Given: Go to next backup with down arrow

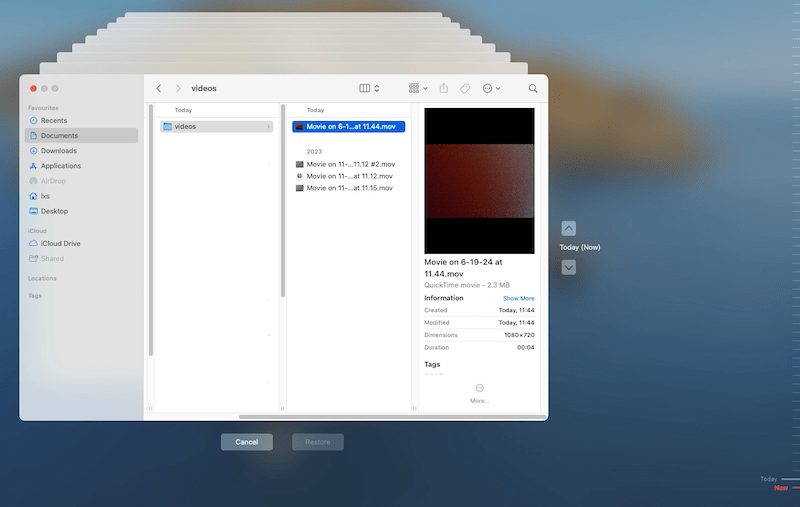Looking at the screenshot, I should pyautogui.click(x=568, y=267).
